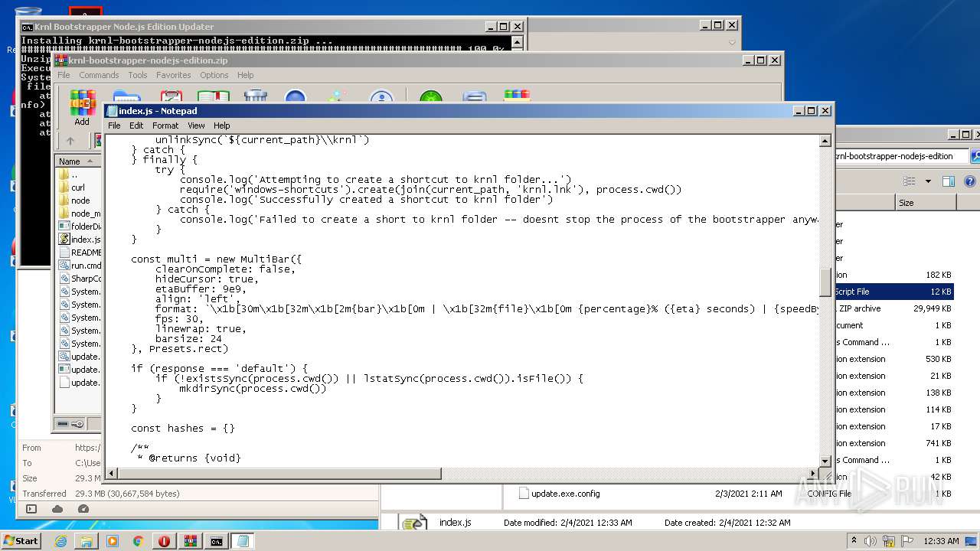Click Notepad vertical scroll down arrow
980x551 pixels.
[x=825, y=461]
